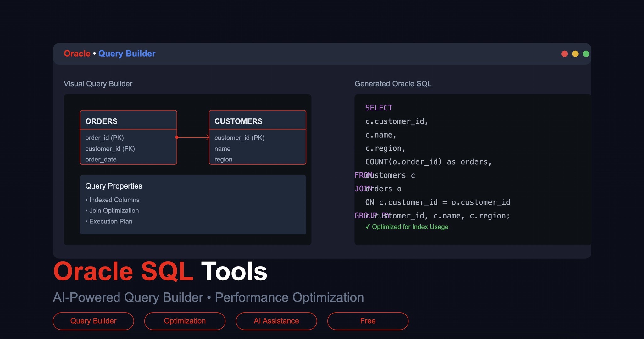
Task: Enable Join Optimization in Query Properties
Action: click(x=112, y=211)
